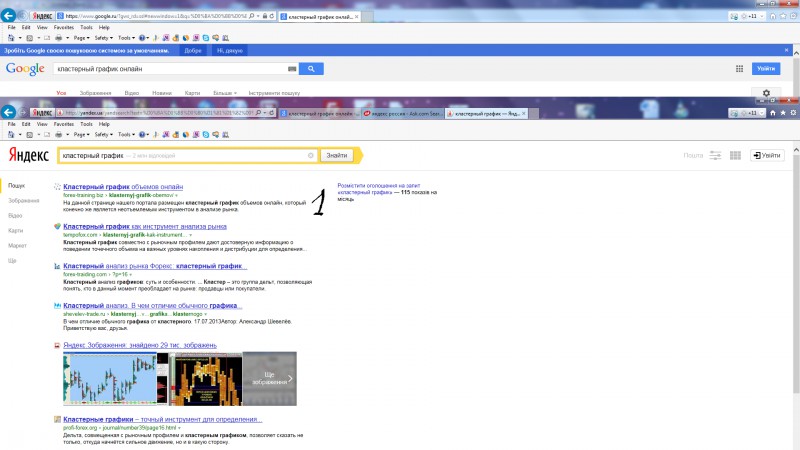Click Yandex 'Увійти' login button
Screen dimensions: 800x450
tap(767, 155)
